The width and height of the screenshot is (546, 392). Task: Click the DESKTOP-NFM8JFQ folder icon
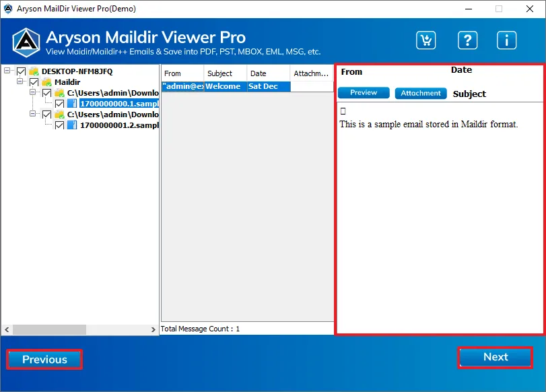pyautogui.click(x=34, y=71)
